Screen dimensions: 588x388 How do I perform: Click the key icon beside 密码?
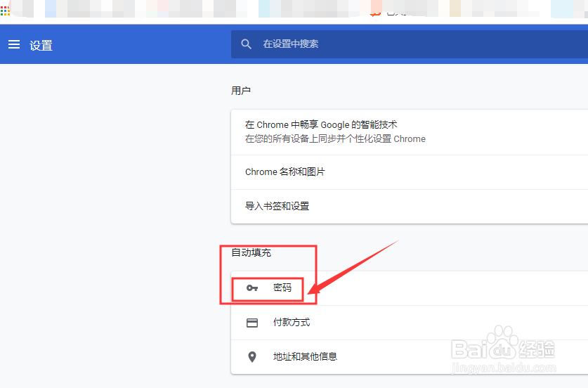click(252, 288)
